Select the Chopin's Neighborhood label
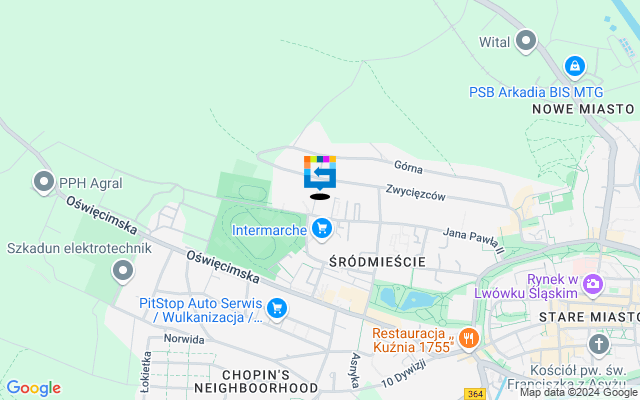Screen dimensions: 640x400 point(256,381)
